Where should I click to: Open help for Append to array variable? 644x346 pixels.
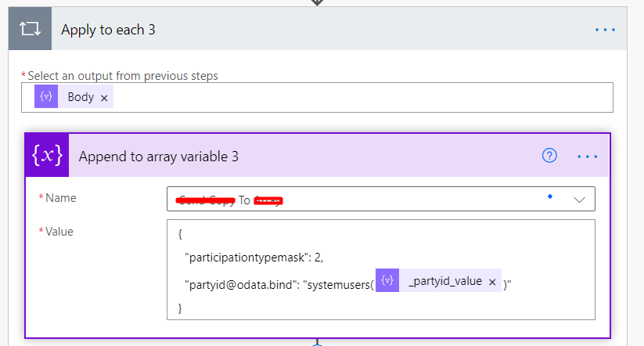pos(549,156)
